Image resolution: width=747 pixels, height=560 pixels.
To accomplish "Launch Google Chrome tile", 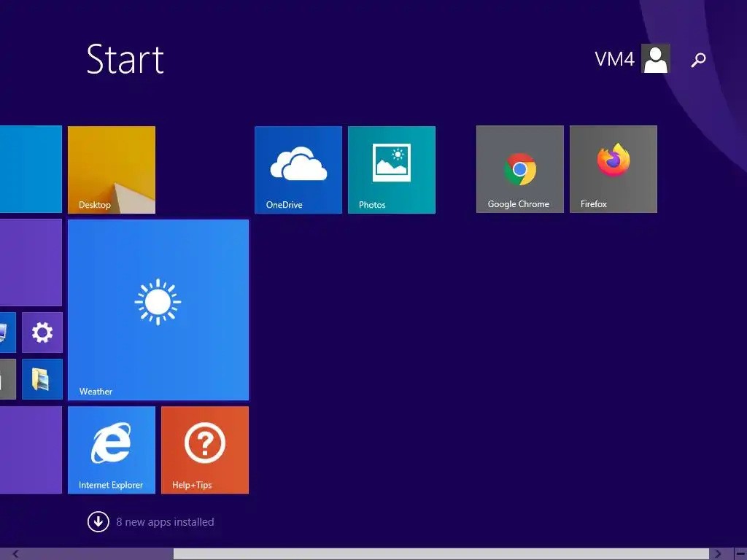I will (519, 169).
